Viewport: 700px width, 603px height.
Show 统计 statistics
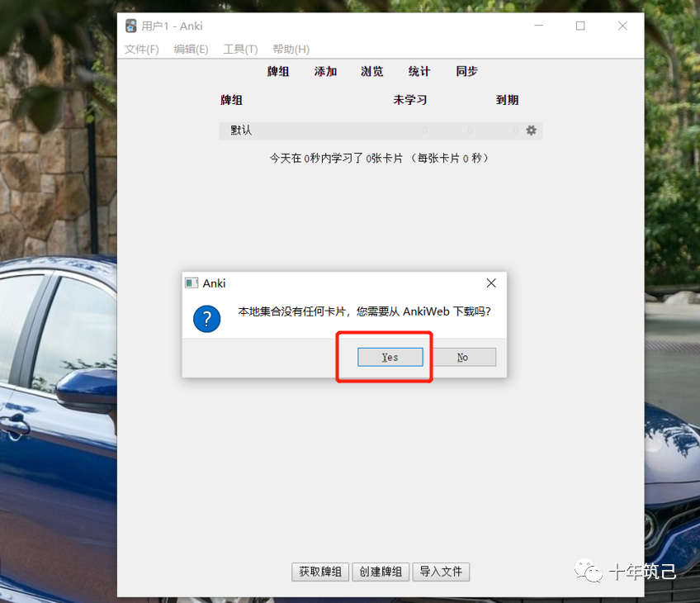pyautogui.click(x=419, y=72)
